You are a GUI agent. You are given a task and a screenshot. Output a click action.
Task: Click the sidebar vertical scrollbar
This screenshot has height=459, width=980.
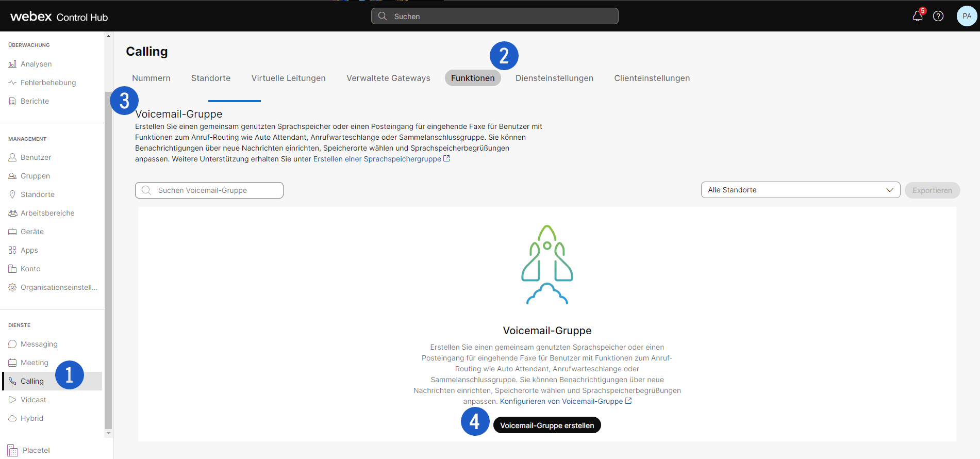coord(108,260)
